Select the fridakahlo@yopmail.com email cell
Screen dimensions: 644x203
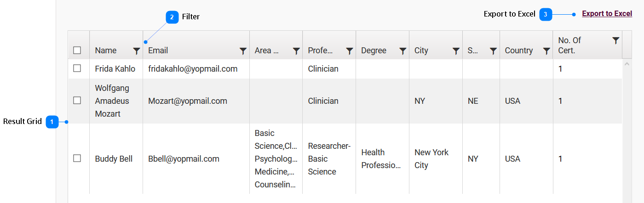click(x=193, y=69)
